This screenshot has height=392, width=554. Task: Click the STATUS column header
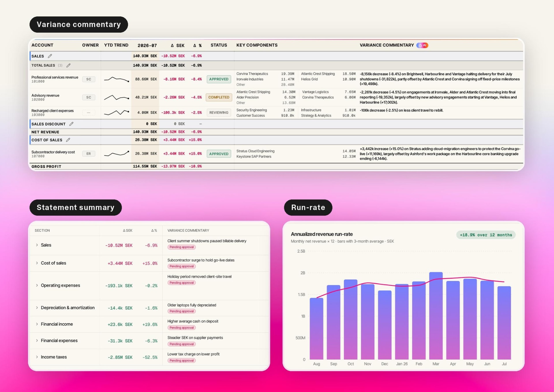click(219, 45)
